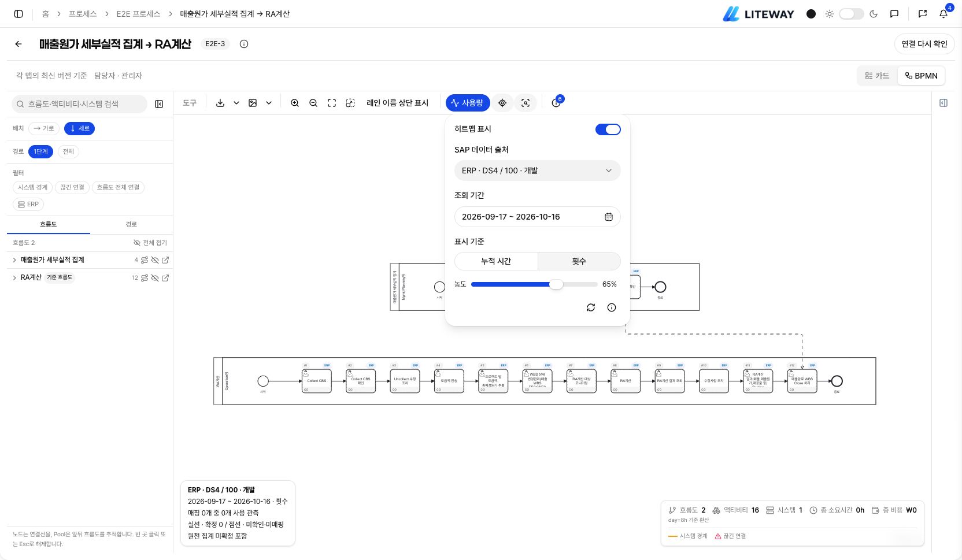The height and width of the screenshot is (560, 962).
Task: Collapse the search panel with the sidebar icon
Action: [159, 104]
